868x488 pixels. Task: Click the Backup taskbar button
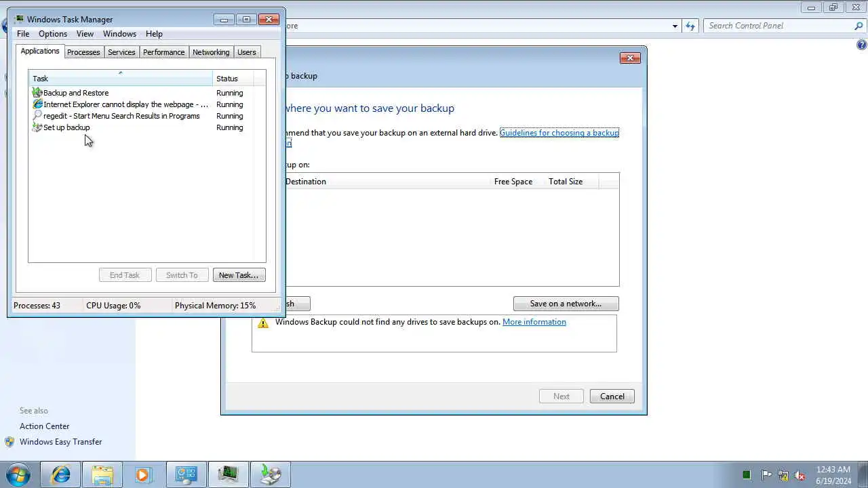[271, 474]
